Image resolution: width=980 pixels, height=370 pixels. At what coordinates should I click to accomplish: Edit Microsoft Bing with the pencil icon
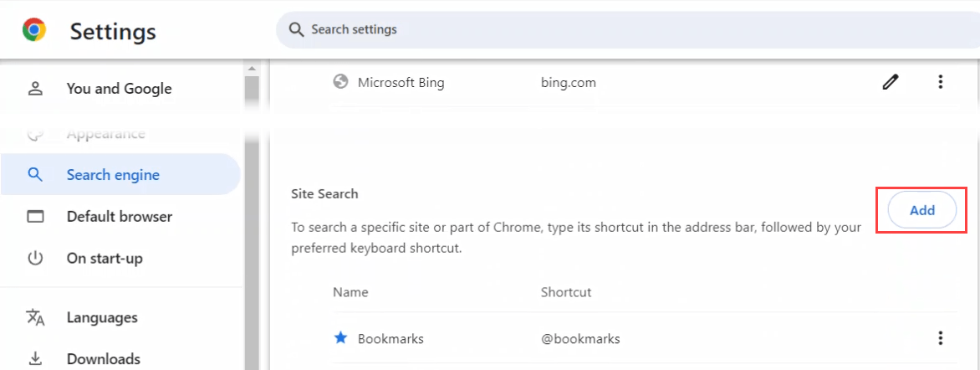891,82
